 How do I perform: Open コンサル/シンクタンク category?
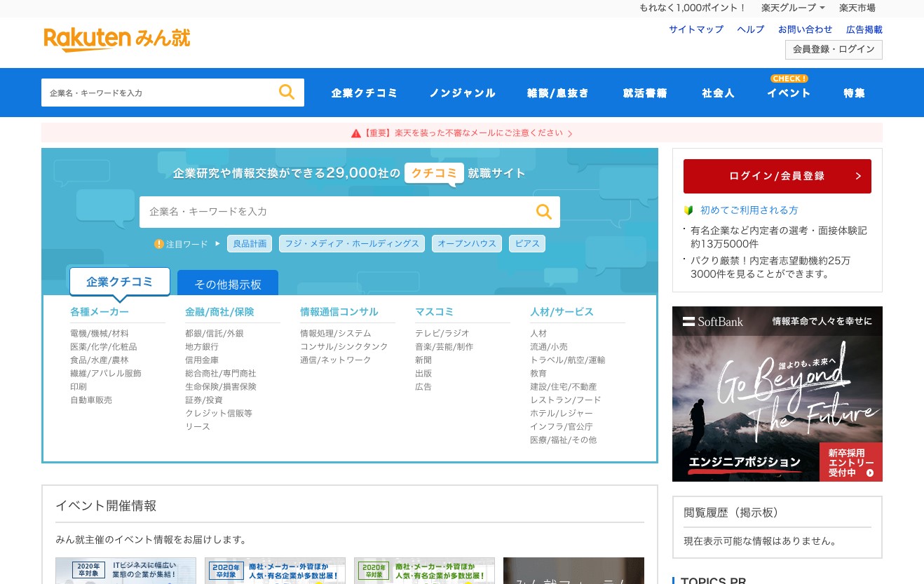click(x=344, y=347)
